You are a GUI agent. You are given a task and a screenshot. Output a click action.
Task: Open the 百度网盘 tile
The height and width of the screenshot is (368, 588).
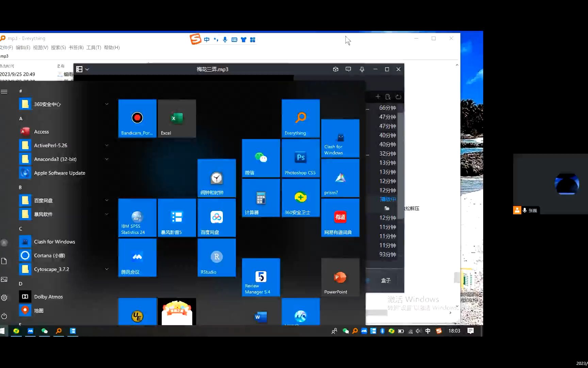click(x=217, y=218)
